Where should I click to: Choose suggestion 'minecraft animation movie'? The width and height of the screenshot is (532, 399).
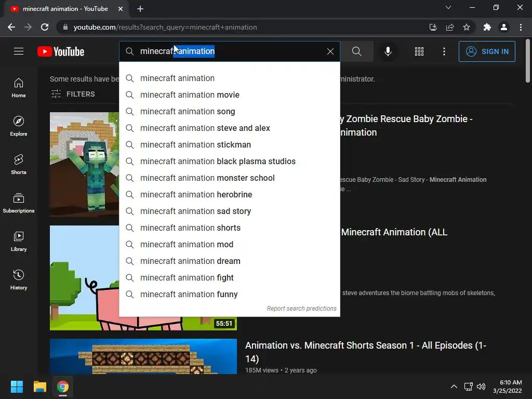click(230, 95)
